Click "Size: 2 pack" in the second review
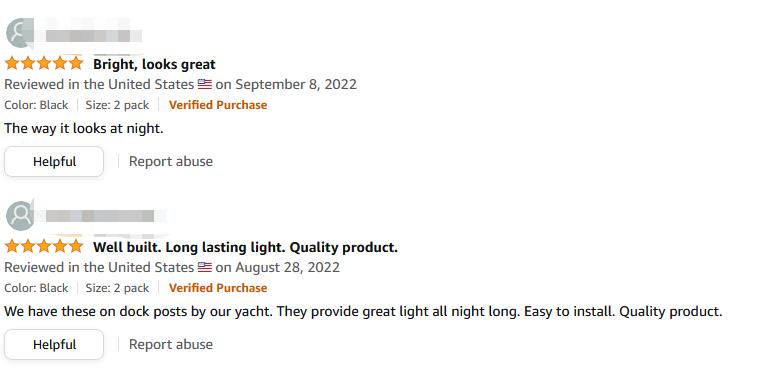The width and height of the screenshot is (764, 369). coord(117,288)
